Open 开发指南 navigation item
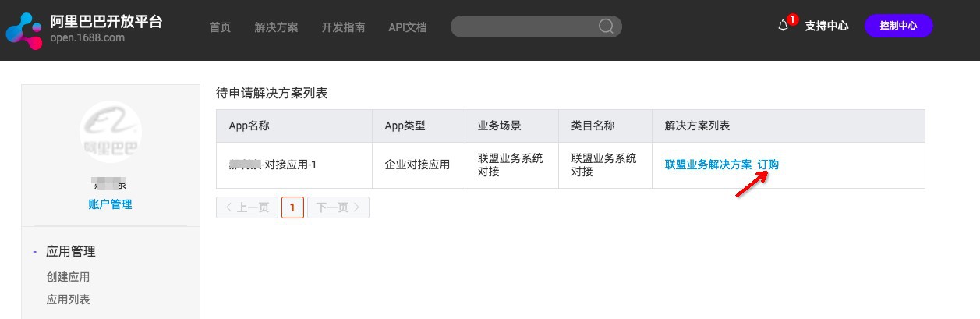The width and height of the screenshot is (980, 319). (x=343, y=27)
